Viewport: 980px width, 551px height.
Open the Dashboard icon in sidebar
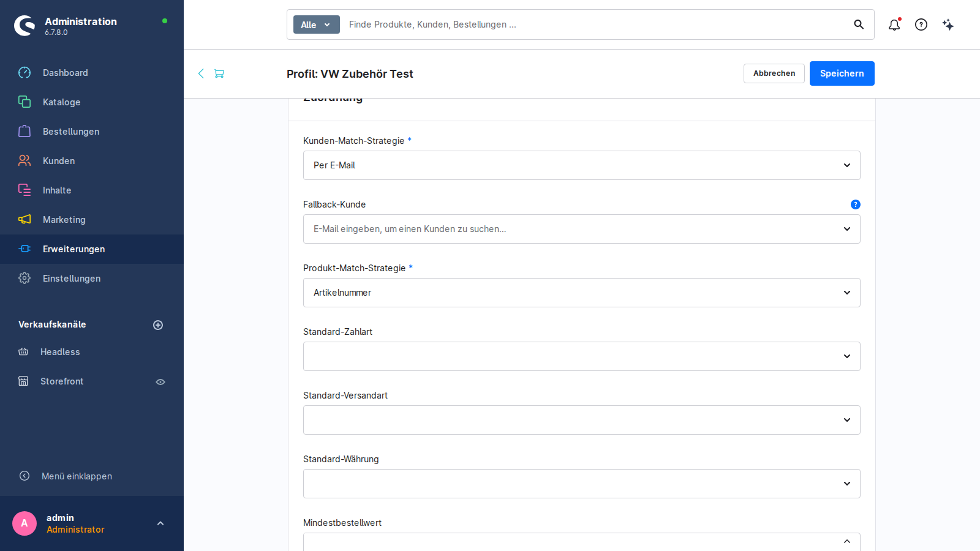click(24, 73)
